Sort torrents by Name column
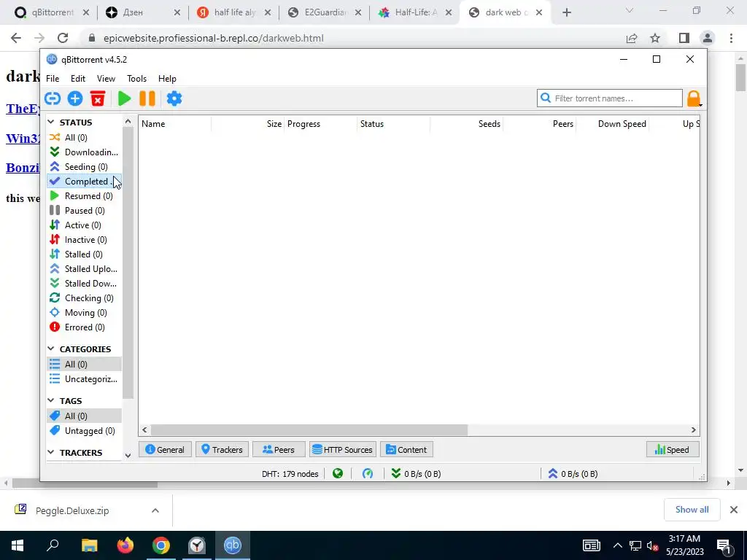 [x=175, y=124]
